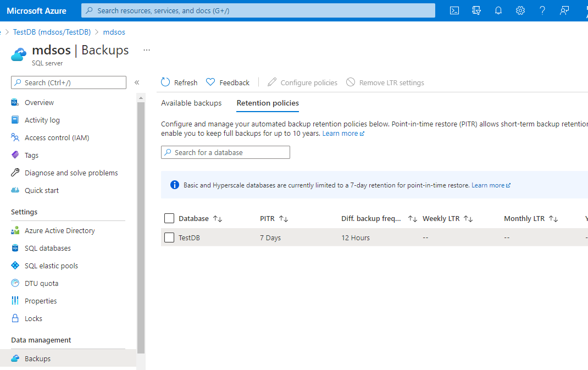
Task: Go to TestDB (mdsos/TestDB) breadcrumb
Action: (52, 32)
